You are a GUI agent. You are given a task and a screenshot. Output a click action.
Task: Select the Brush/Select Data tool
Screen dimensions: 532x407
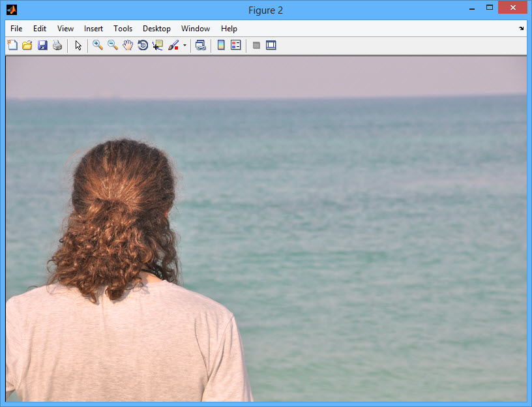173,45
